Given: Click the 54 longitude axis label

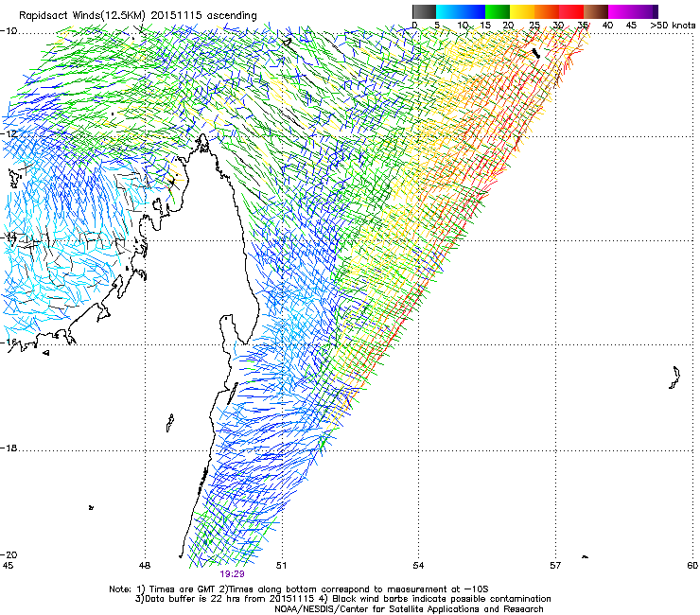Looking at the screenshot, I should (418, 566).
